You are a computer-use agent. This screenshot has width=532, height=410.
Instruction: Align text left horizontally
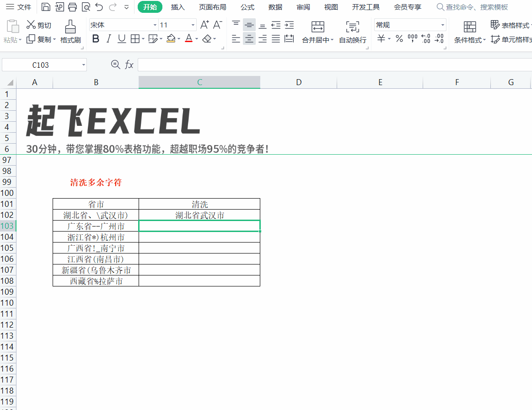point(236,39)
